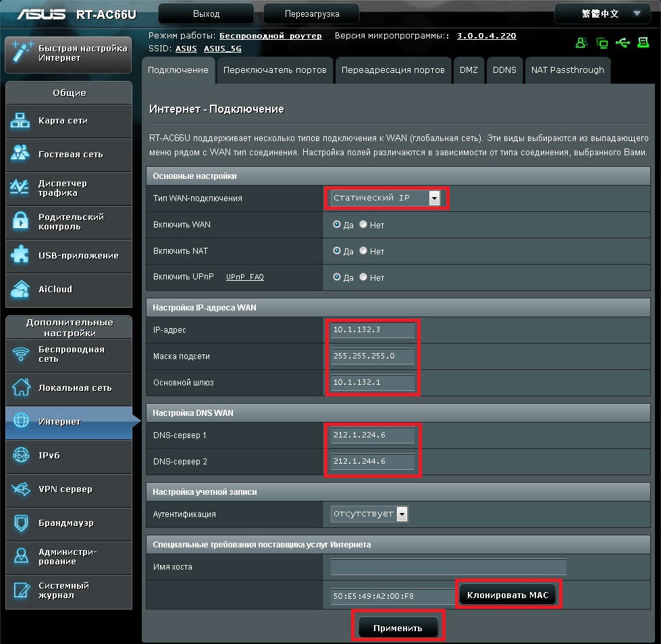This screenshot has height=644, width=661.
Task: Click the Parental Control padlock icon
Action: 21,221
